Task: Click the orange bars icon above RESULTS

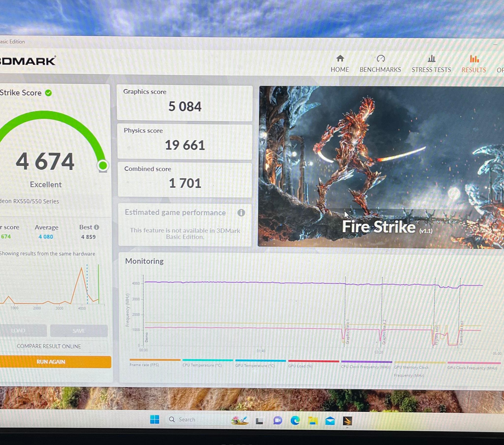Action: coord(474,59)
